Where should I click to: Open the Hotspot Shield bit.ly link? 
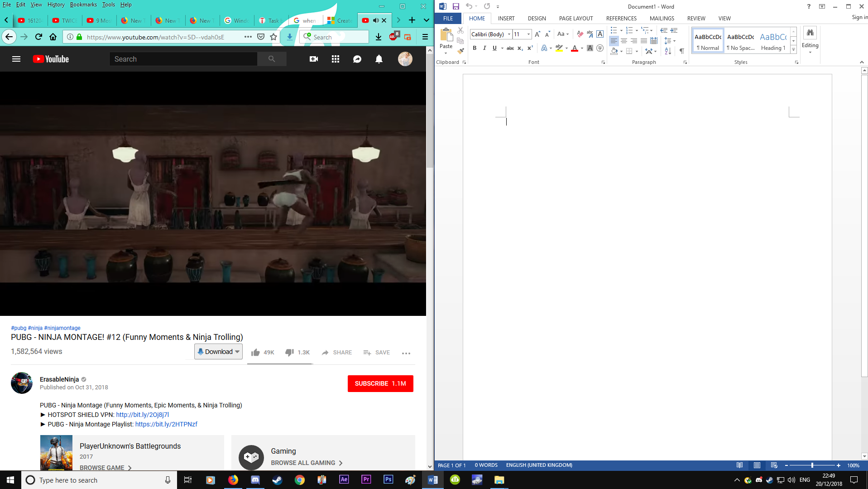point(142,415)
